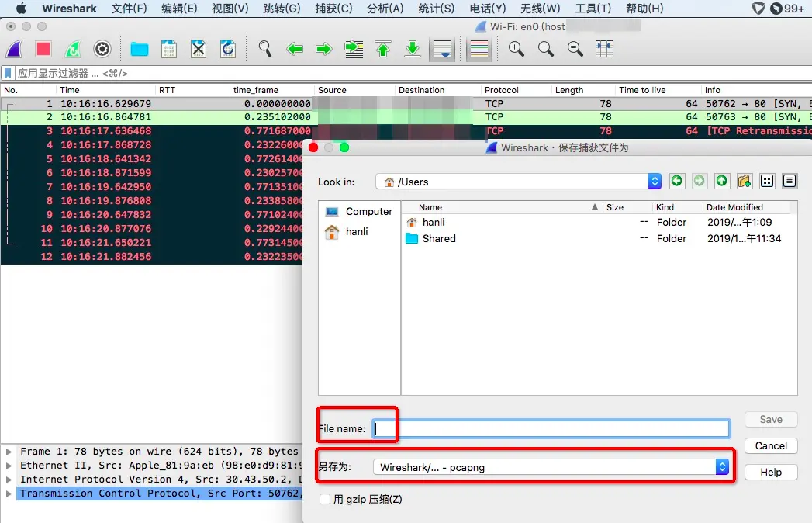
Task: Select hanli in dialog sidebar
Action: [x=347, y=232]
